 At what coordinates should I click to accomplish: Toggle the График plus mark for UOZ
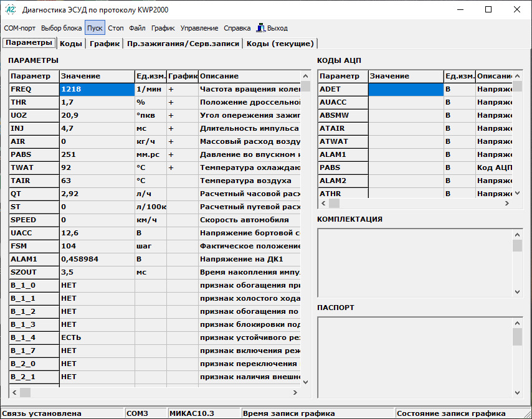tap(171, 115)
